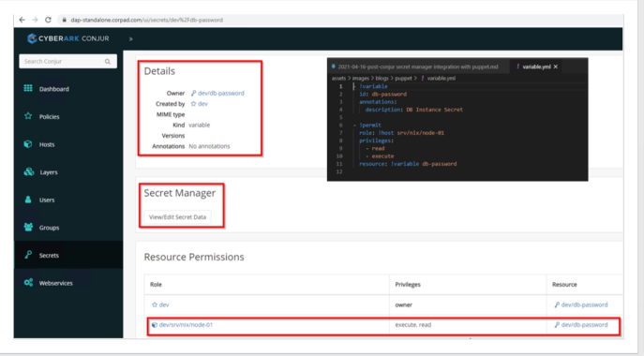Click the padlock icon in the address bar
The height and width of the screenshot is (356, 644).
tap(64, 20)
